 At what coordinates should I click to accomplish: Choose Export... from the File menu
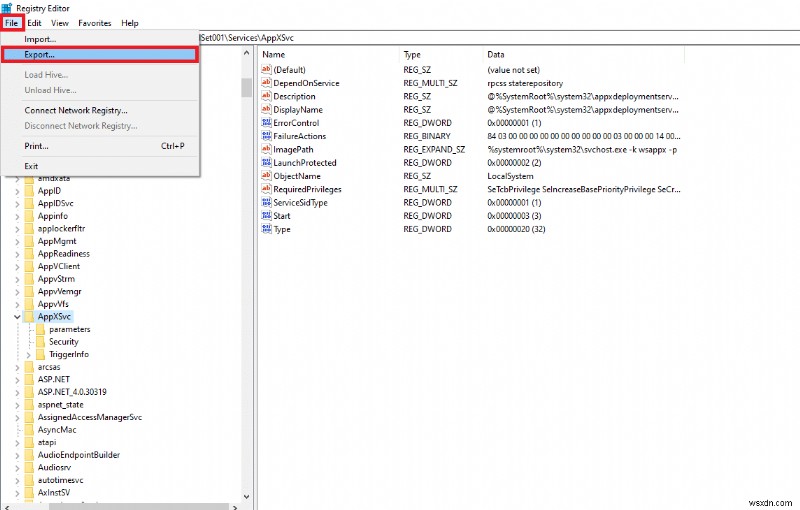(x=99, y=55)
